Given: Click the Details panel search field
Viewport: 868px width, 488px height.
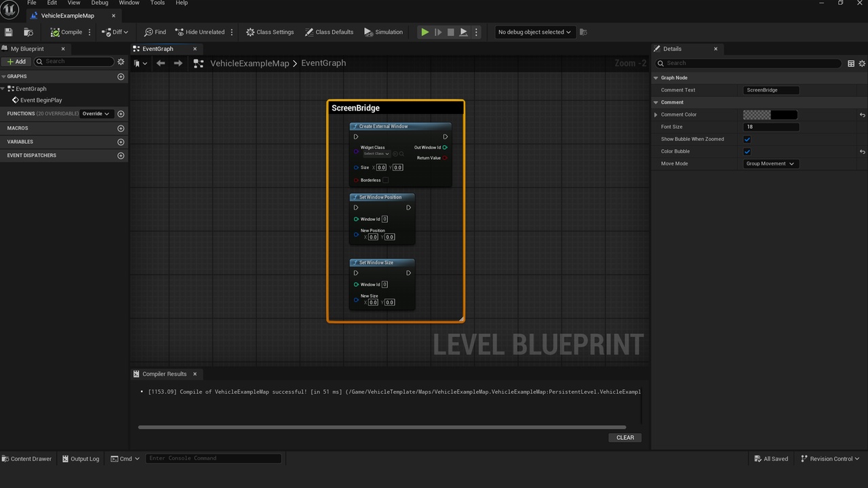Looking at the screenshot, I should pos(749,63).
